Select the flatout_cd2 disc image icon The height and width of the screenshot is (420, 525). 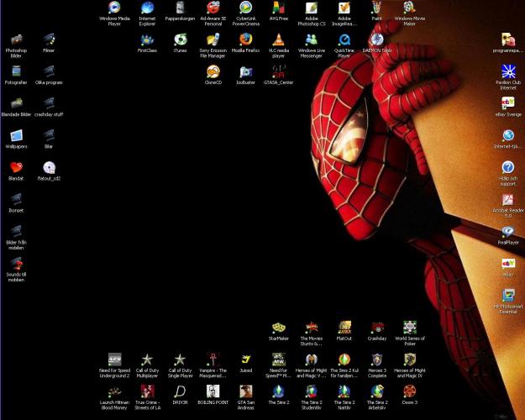click(x=49, y=168)
